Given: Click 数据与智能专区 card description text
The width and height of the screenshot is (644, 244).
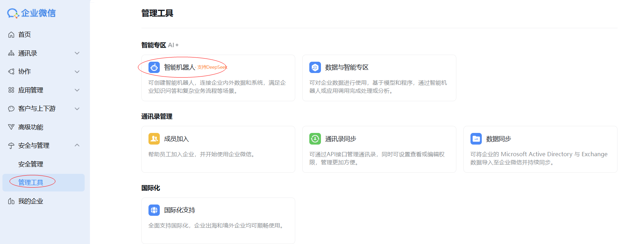Looking at the screenshot, I should [x=378, y=87].
